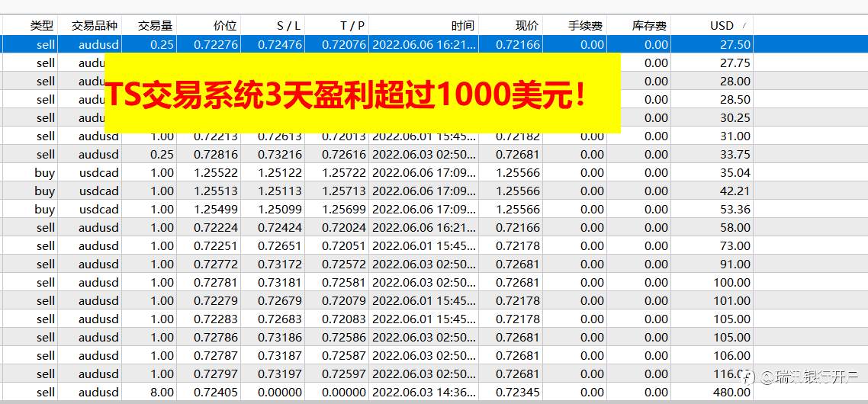The width and height of the screenshot is (868, 404).
Task: Select the profit value 106.00
Action: point(731,355)
